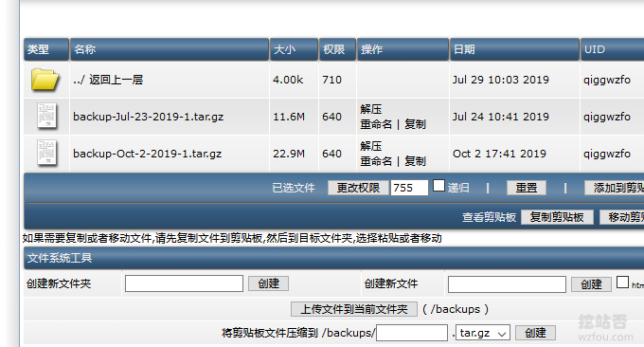Click 重命名 for backup-Jul-23-2019-1.tar.gz

[x=376, y=124]
